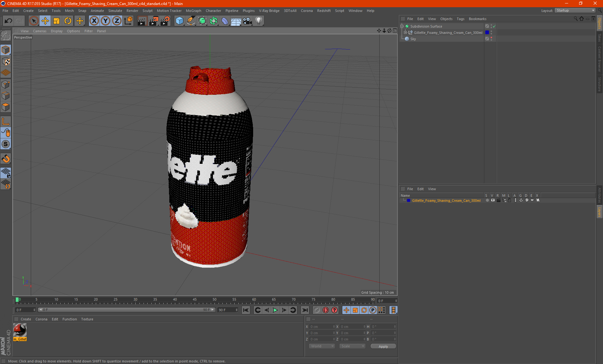603x364 pixels.
Task: Open the World coordinate dropdown
Action: [322, 346]
